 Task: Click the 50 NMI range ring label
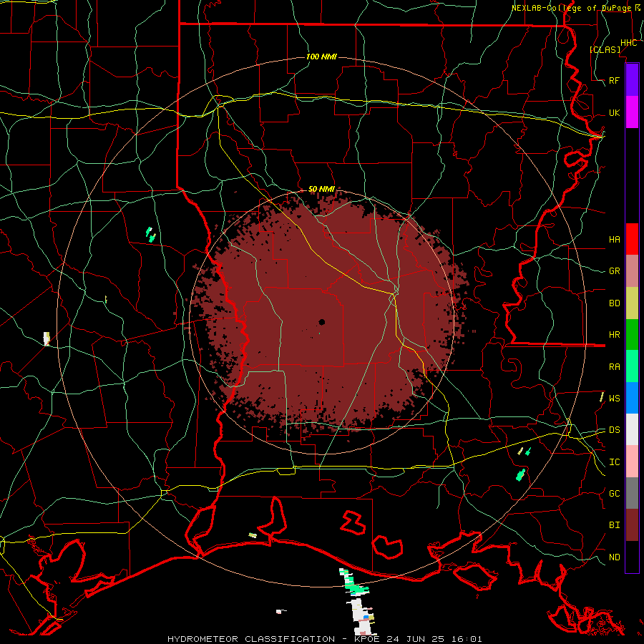[x=321, y=189]
